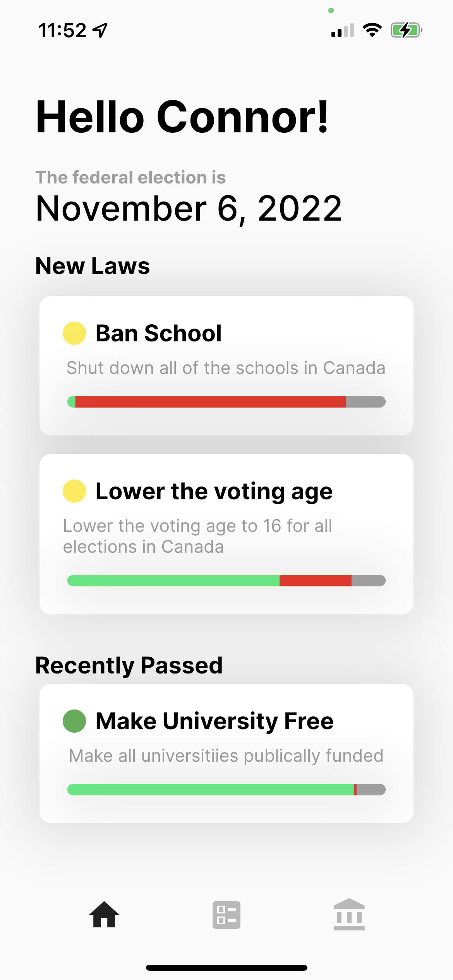
Task: Open the government building tab icon
Action: (x=349, y=914)
